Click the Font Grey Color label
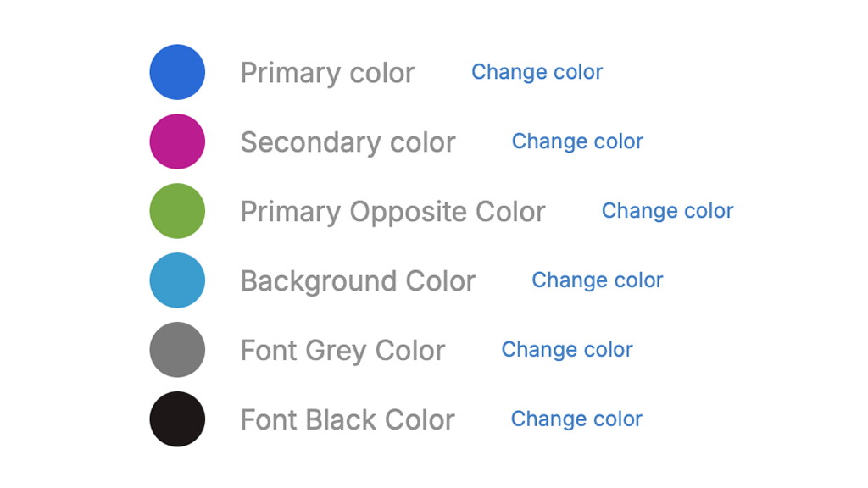Image resolution: width=868 pixels, height=488 pixels. pyautogui.click(x=342, y=351)
